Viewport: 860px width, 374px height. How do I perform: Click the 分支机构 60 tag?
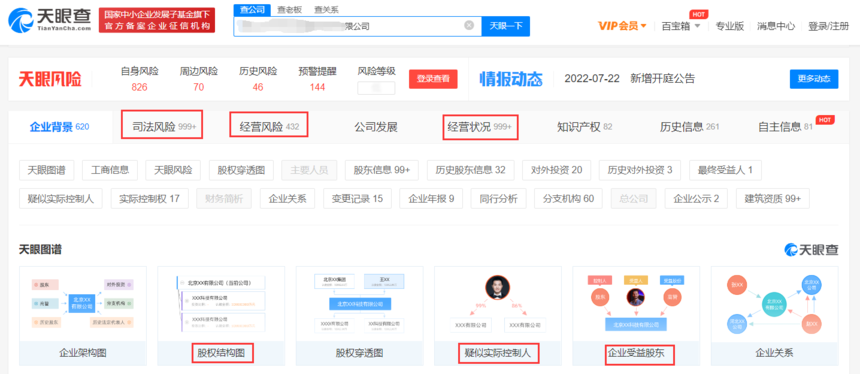[x=569, y=199]
